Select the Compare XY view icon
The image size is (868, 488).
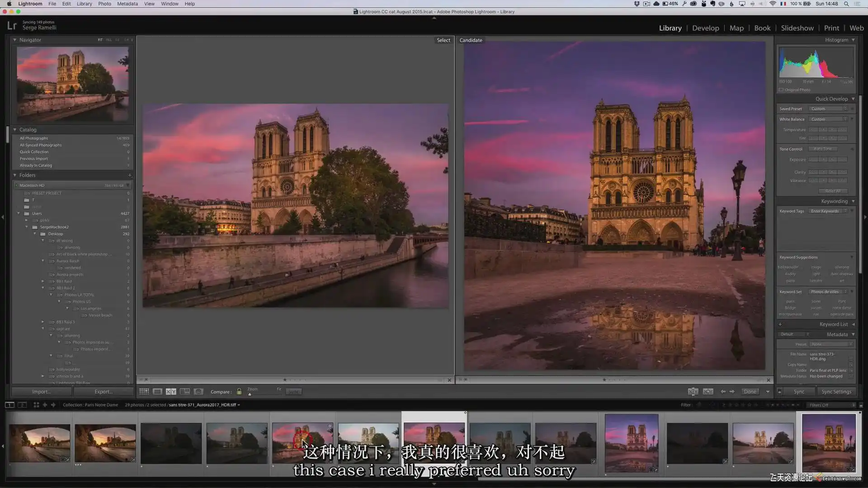point(171,392)
